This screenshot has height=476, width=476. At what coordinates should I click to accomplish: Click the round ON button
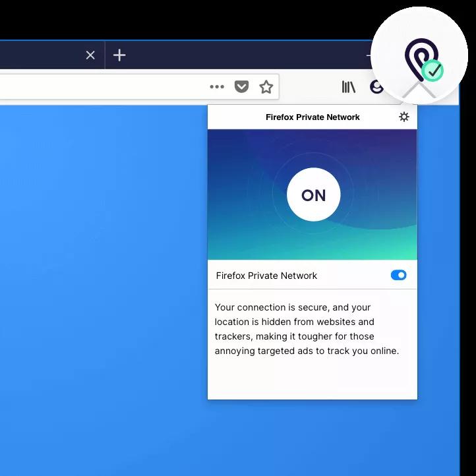pos(314,194)
